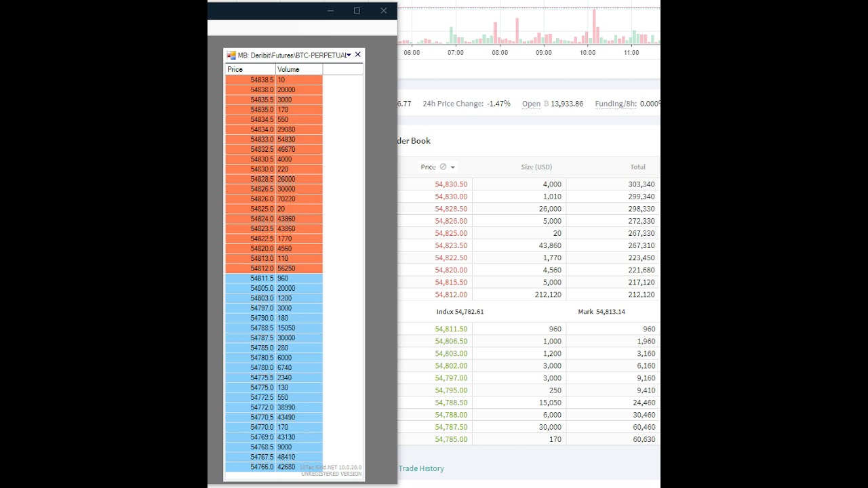Select ask price 54,815.50 in Order Book

(451, 282)
